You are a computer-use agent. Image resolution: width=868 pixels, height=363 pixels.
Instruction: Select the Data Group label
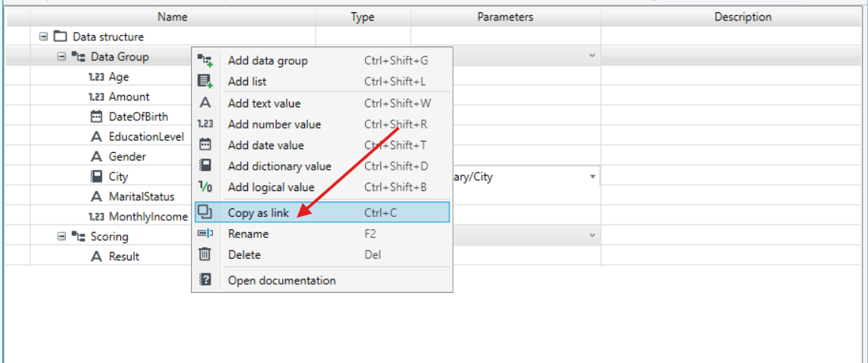(119, 56)
